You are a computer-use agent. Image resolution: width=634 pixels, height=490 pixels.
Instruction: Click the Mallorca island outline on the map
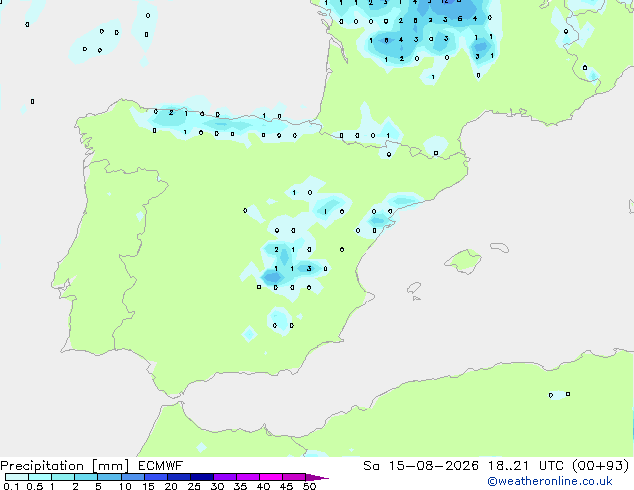pos(463,261)
